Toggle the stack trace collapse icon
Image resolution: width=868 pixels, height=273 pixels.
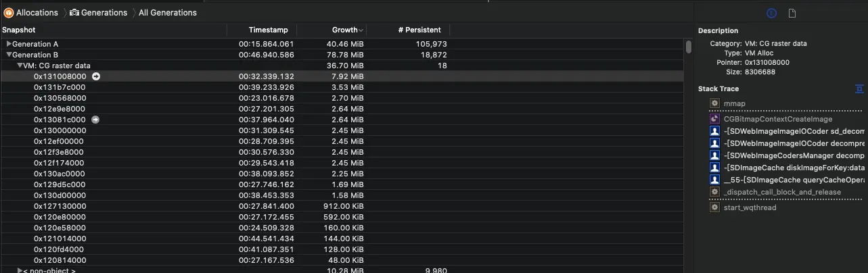(x=859, y=89)
